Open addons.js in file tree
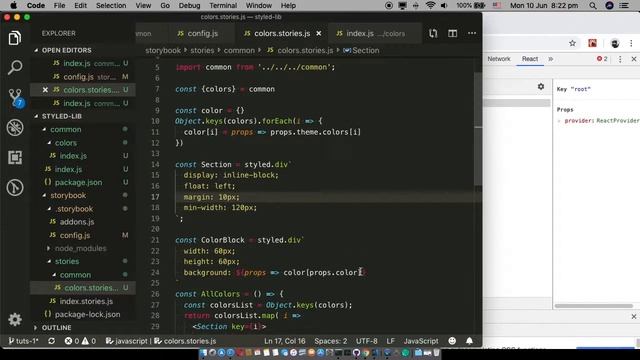640x360 pixels. (x=77, y=222)
